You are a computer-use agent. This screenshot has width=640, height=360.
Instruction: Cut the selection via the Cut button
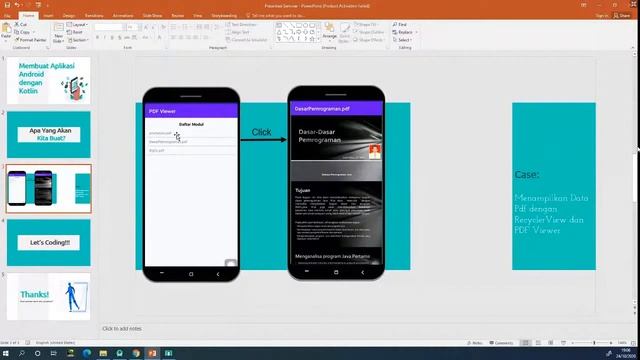click(21, 25)
